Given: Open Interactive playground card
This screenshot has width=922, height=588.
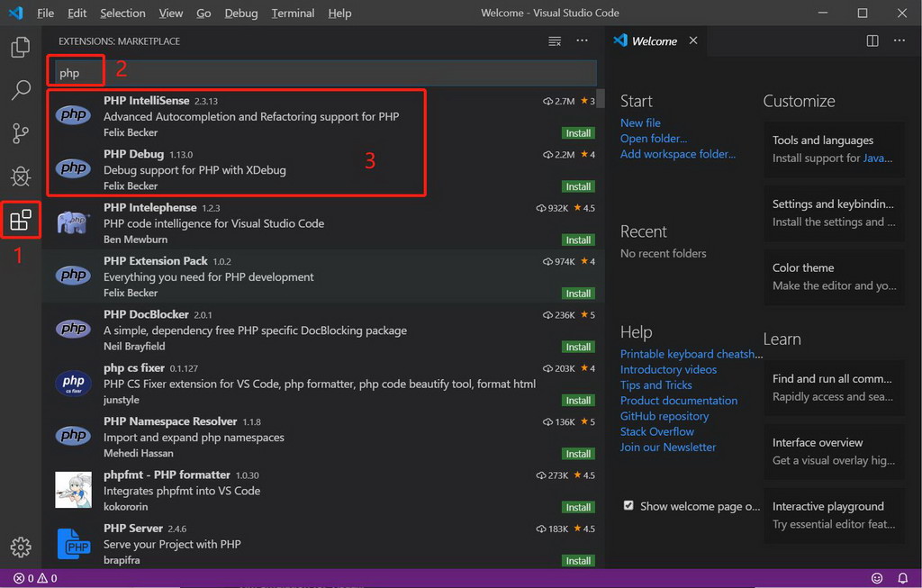Looking at the screenshot, I should pos(834,515).
